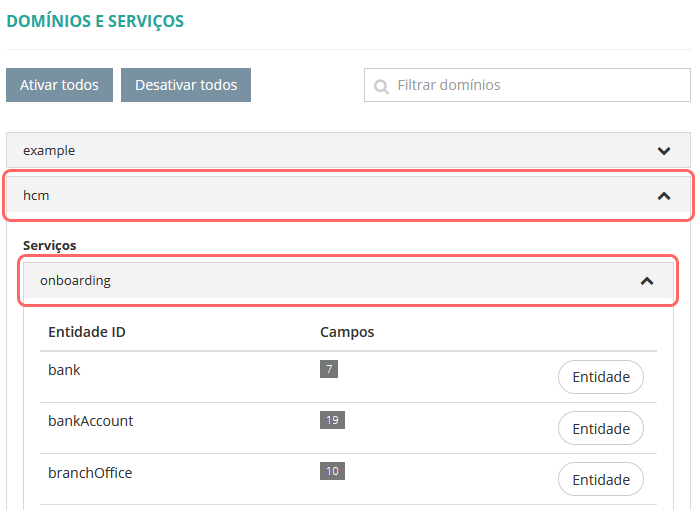The image size is (696, 511).
Task: Open Entidade for bankAccount row
Action: coord(600,428)
